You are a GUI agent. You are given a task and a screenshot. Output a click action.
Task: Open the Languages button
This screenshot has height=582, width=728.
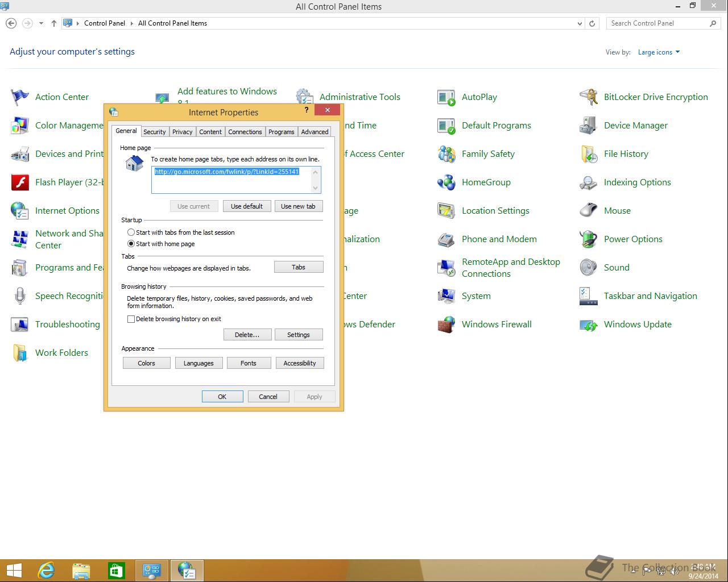click(x=198, y=363)
